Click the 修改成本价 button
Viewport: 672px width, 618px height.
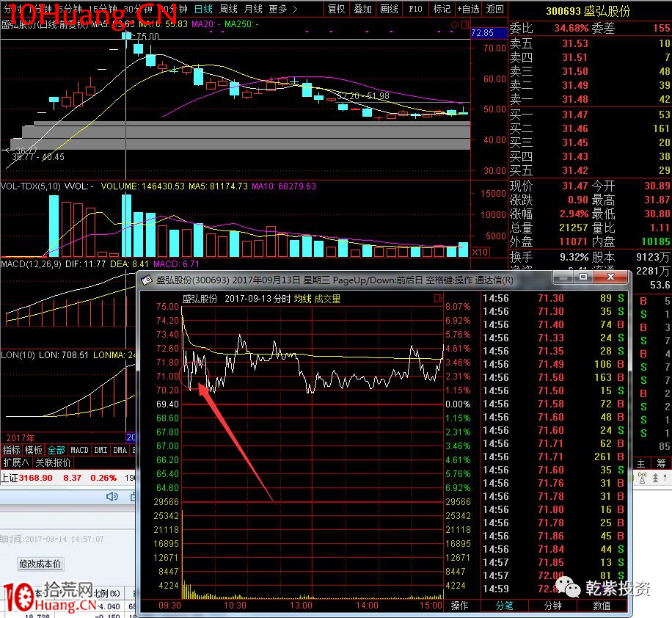coord(40,564)
